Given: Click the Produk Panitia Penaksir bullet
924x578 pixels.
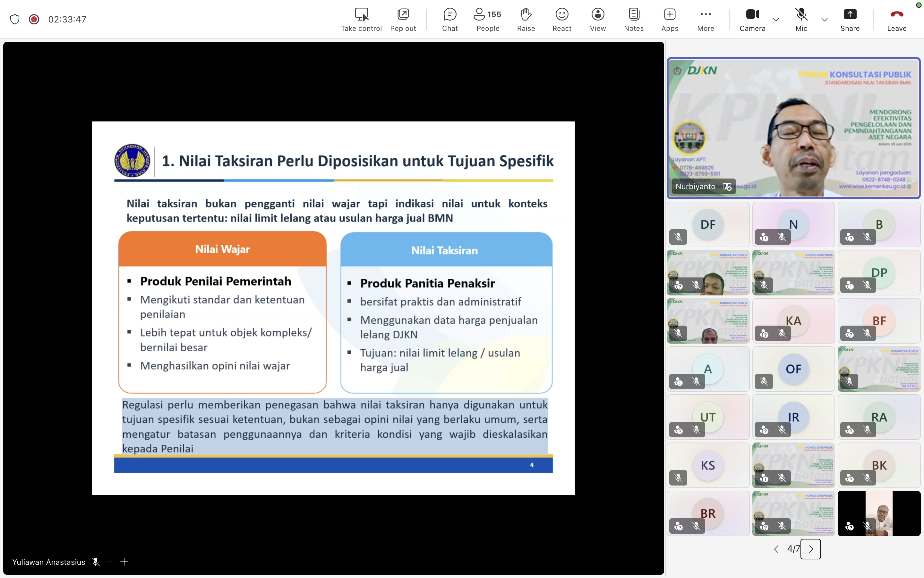Looking at the screenshot, I should [x=427, y=283].
